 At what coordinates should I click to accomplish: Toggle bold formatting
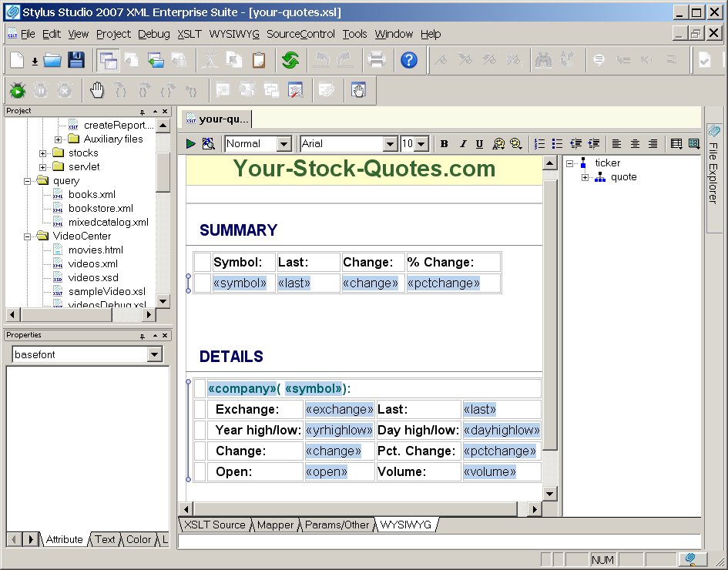click(445, 143)
